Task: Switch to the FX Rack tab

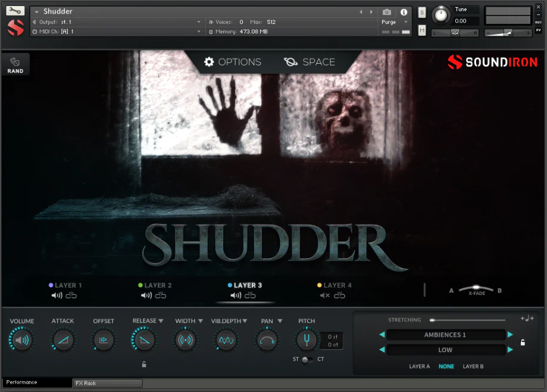Action: [108, 383]
